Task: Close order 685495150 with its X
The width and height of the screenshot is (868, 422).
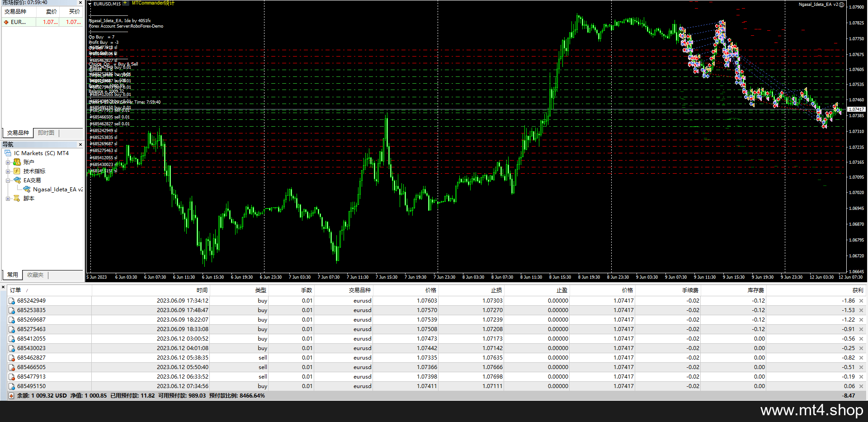Action: 861,386
